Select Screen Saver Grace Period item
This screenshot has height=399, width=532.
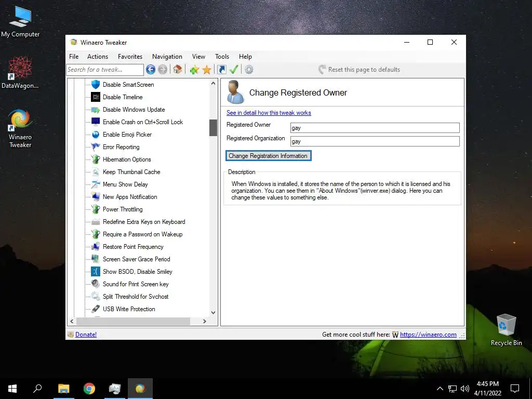coord(137,259)
